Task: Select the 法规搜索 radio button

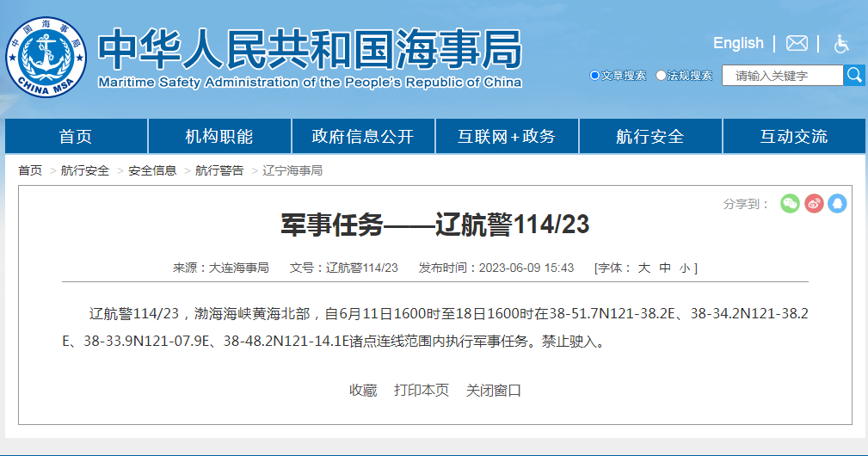Action: point(661,75)
